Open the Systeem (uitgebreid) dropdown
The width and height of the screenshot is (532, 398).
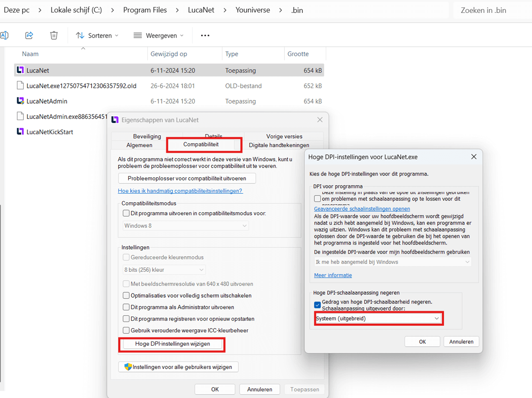pyautogui.click(x=378, y=319)
